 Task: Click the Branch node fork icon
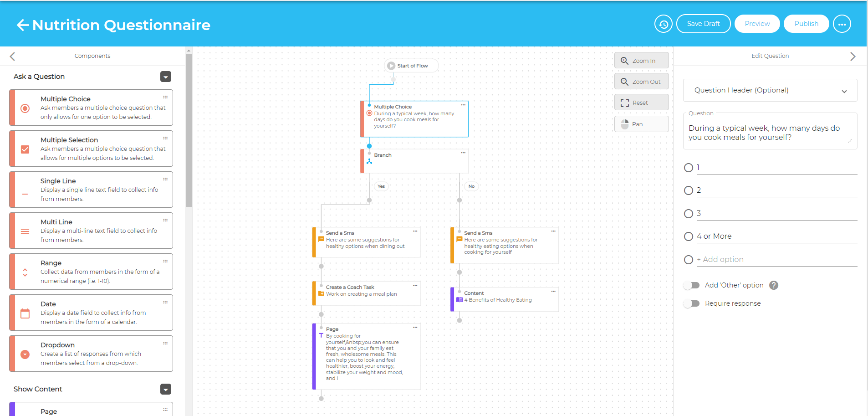[369, 161]
